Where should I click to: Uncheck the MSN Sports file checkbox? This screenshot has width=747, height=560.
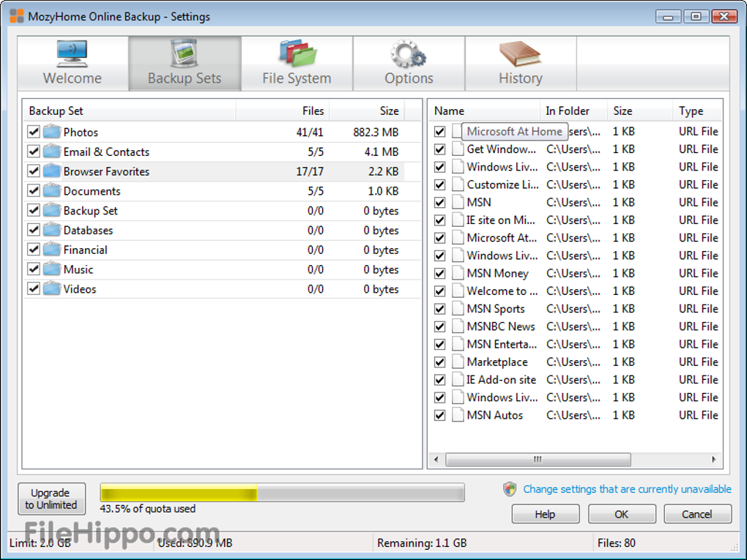point(439,309)
